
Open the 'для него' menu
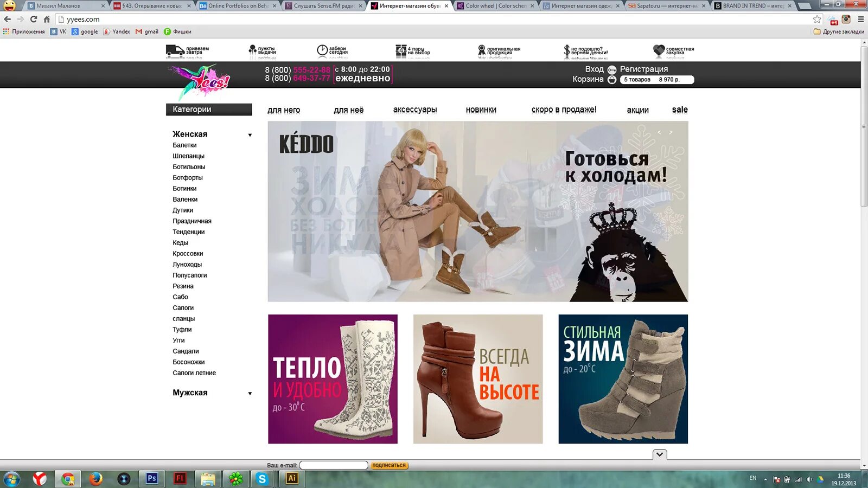click(x=284, y=110)
